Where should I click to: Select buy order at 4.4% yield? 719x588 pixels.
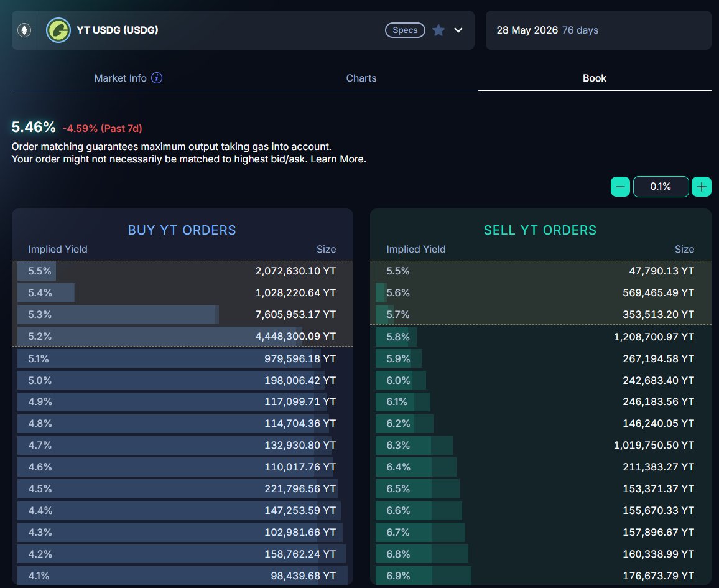tap(182, 510)
